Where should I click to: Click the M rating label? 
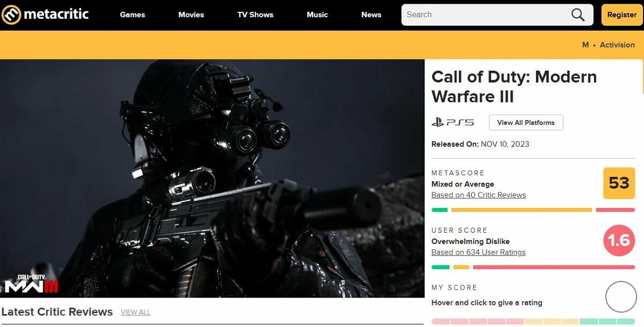586,45
